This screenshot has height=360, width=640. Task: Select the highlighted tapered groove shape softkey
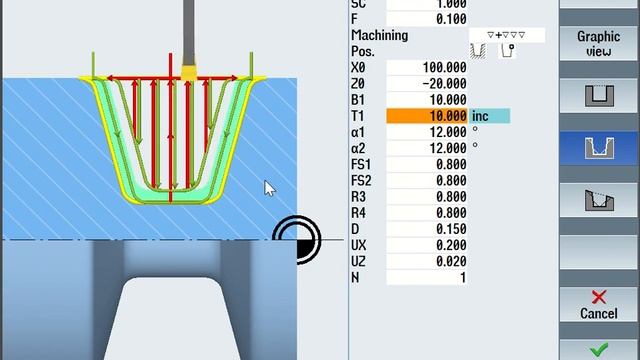click(x=599, y=148)
